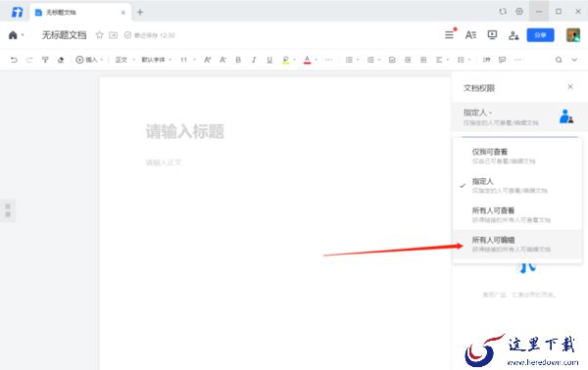Move document using the folder icon

[113, 35]
